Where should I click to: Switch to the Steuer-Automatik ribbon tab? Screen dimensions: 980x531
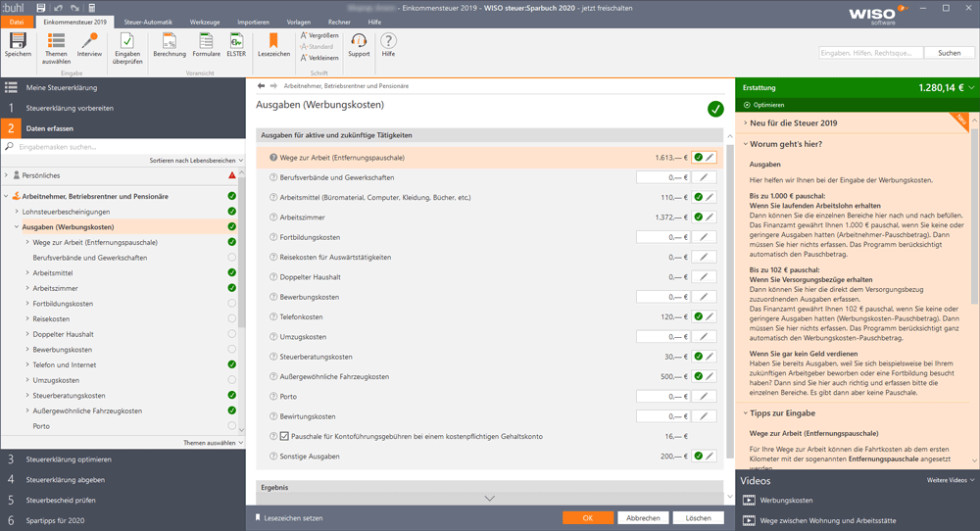[x=148, y=22]
